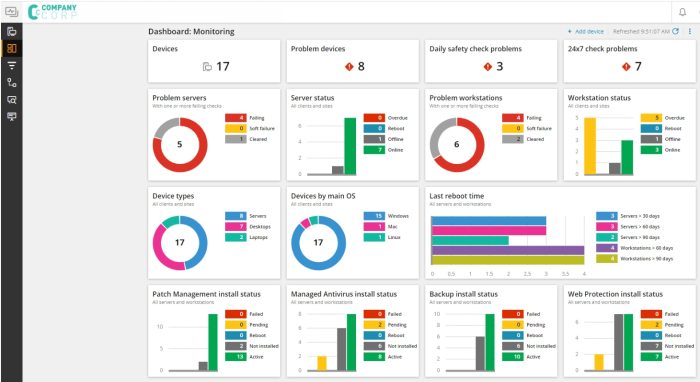Viewport: 700px width, 382px height.
Task: Open the remote session sidebar icon
Action: [x=12, y=116]
